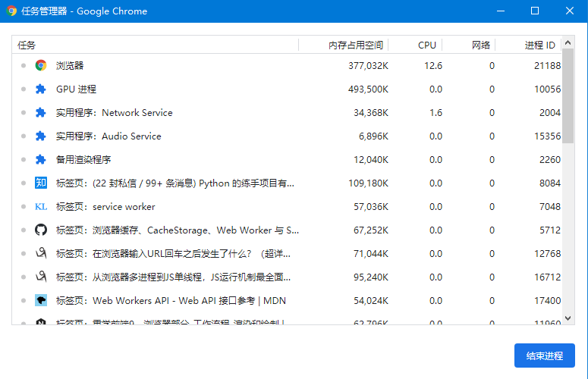
Task: Click the puzzle icon beside Audio Service
Action: [41, 136]
